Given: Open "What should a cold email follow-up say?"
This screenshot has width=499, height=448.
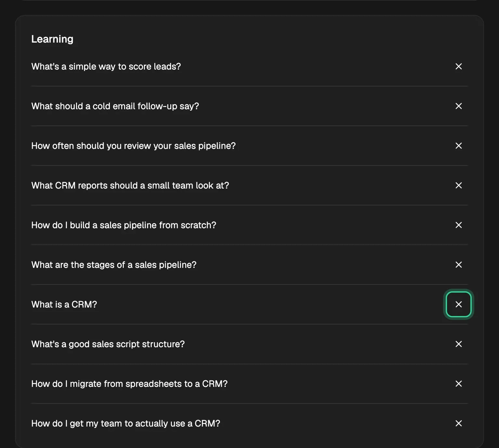Looking at the screenshot, I should (115, 106).
